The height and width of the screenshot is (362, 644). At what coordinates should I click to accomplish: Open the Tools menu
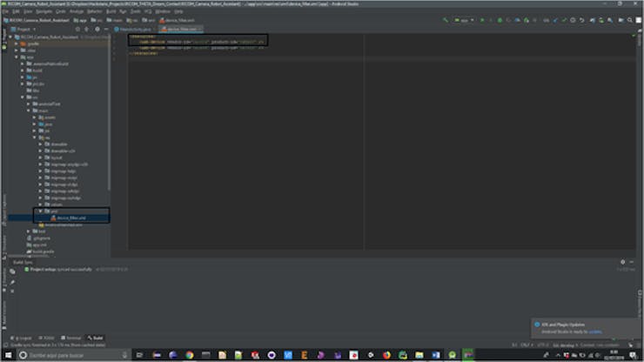click(x=135, y=11)
